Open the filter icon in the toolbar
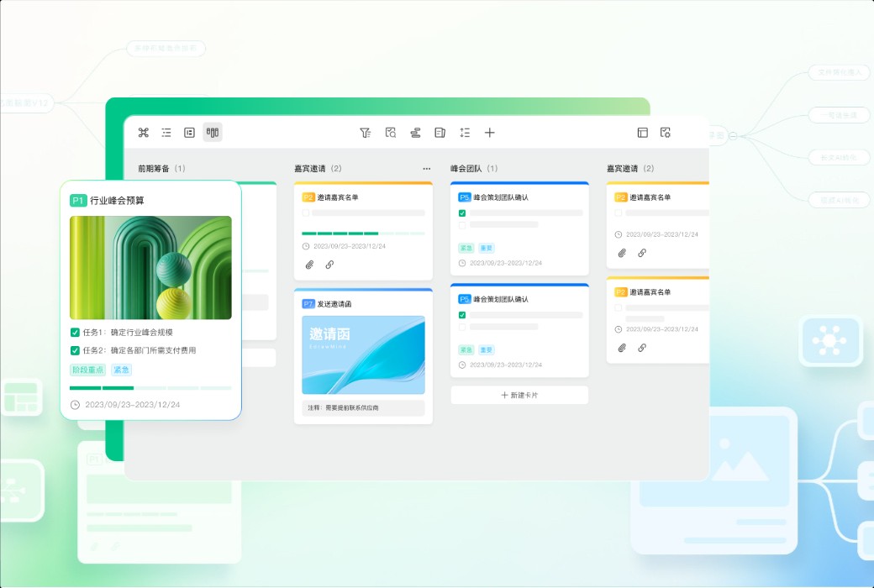The height and width of the screenshot is (588, 874). click(x=365, y=132)
